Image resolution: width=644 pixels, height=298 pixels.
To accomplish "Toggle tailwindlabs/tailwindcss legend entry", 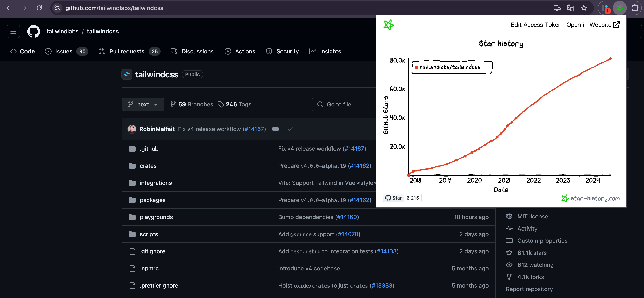I will tap(450, 67).
